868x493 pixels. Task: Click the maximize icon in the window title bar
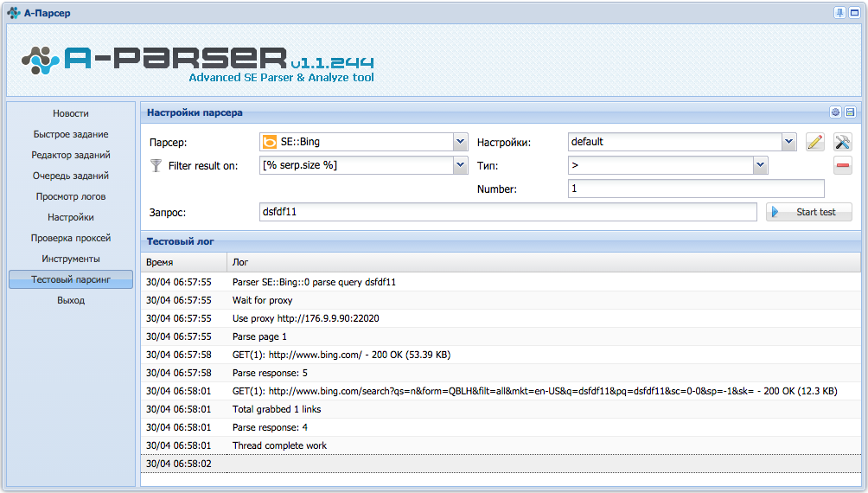point(855,13)
